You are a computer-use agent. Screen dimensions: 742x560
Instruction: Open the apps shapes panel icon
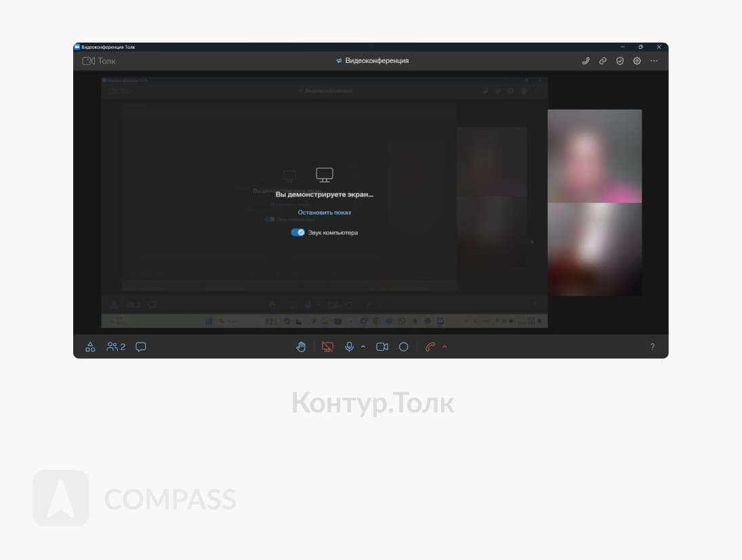click(90, 347)
